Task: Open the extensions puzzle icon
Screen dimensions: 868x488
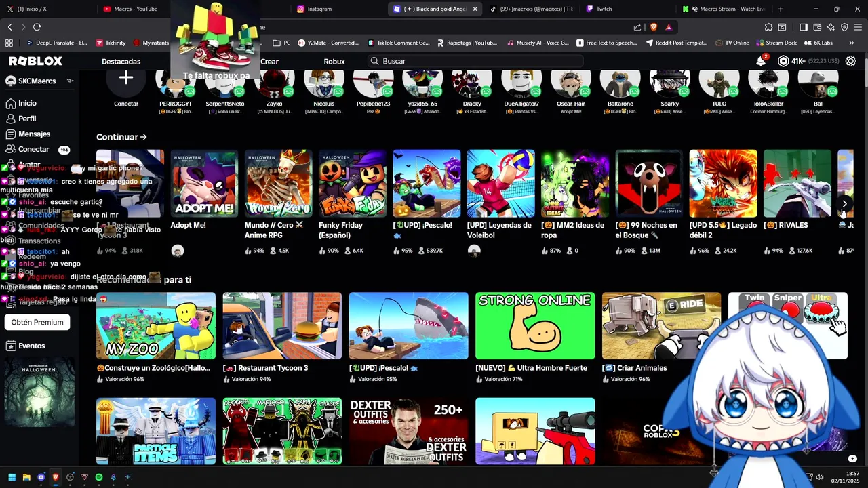Action: point(768,27)
